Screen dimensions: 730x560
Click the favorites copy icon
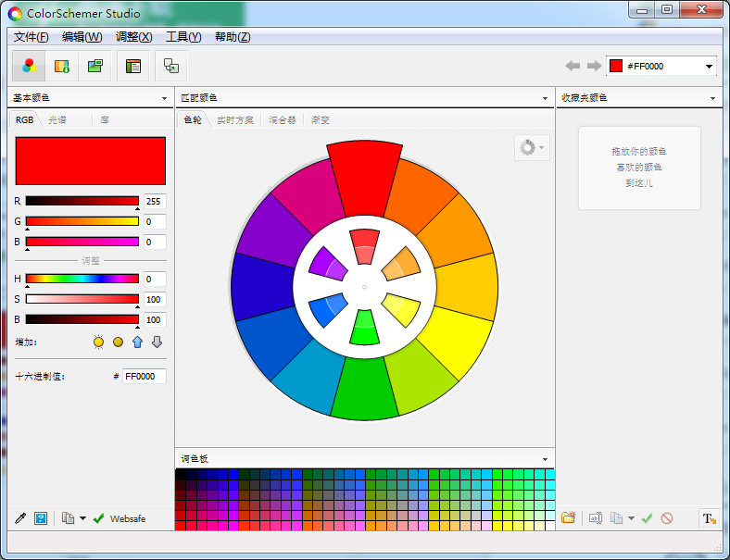(x=616, y=517)
